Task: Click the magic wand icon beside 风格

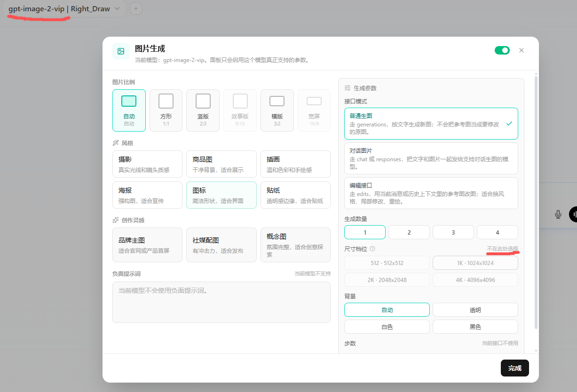Action: point(116,143)
